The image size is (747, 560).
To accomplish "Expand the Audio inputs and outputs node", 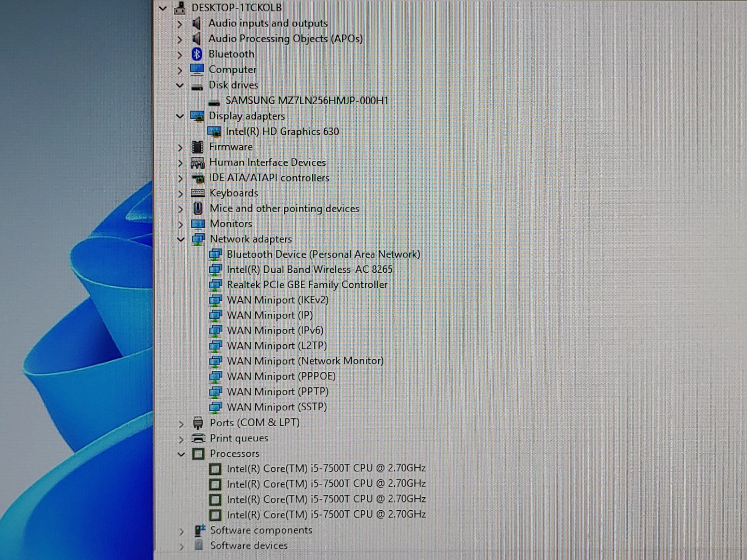I will tap(179, 24).
